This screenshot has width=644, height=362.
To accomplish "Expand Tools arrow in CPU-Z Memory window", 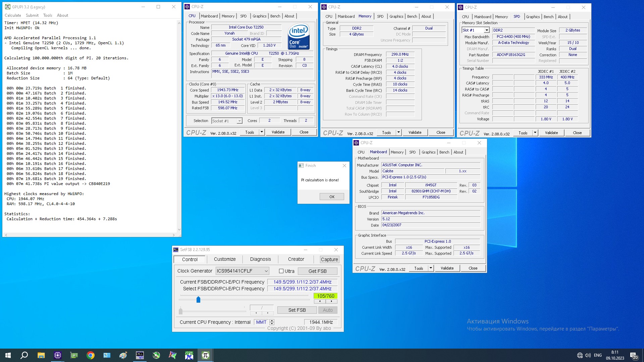I will coord(398,132).
